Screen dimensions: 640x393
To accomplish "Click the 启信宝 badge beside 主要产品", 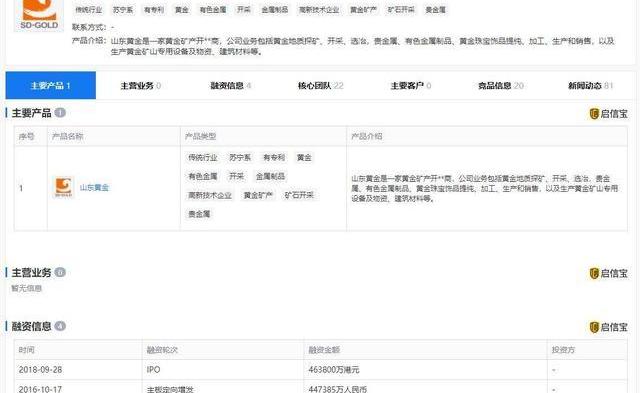I will [x=608, y=114].
